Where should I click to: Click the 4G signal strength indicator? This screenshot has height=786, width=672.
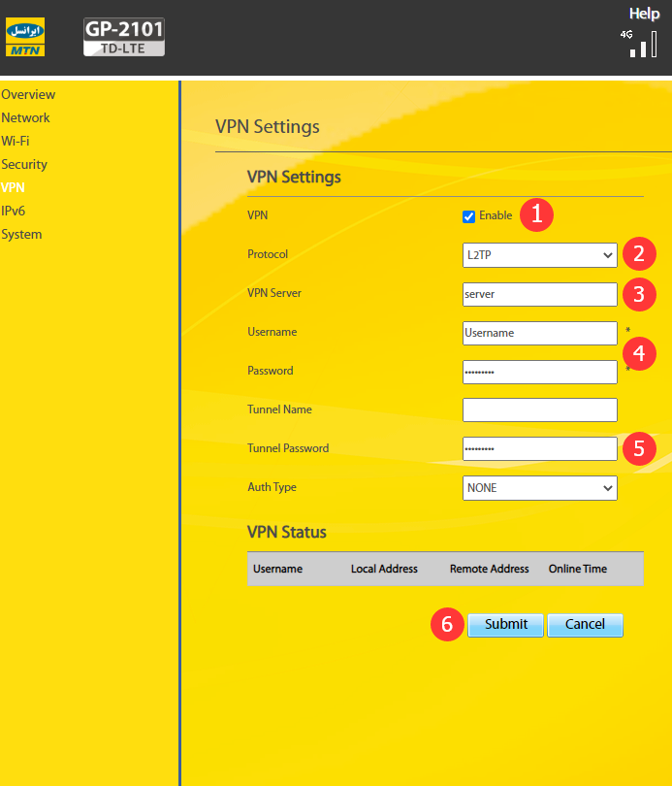tap(642, 43)
